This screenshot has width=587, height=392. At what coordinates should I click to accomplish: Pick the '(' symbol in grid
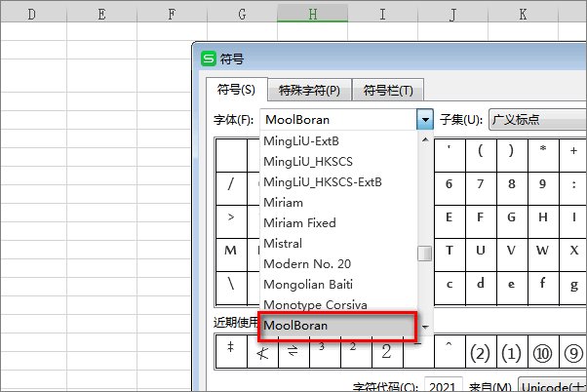tap(481, 155)
